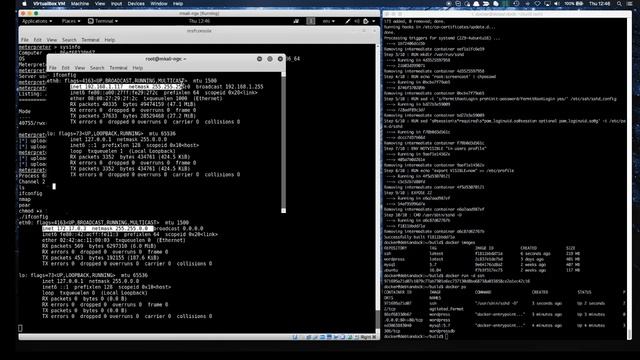640x360 pixels.
Task: Expand the Terminal app menu in Kali bar
Action: (x=103, y=21)
